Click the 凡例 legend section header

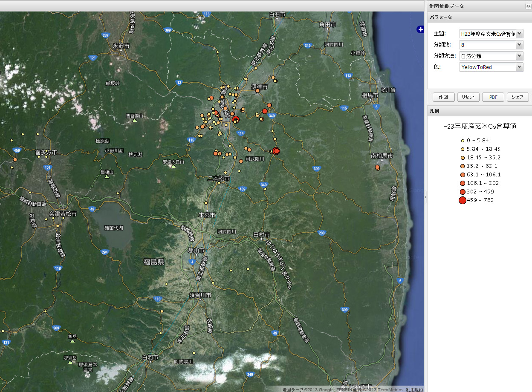click(480, 110)
